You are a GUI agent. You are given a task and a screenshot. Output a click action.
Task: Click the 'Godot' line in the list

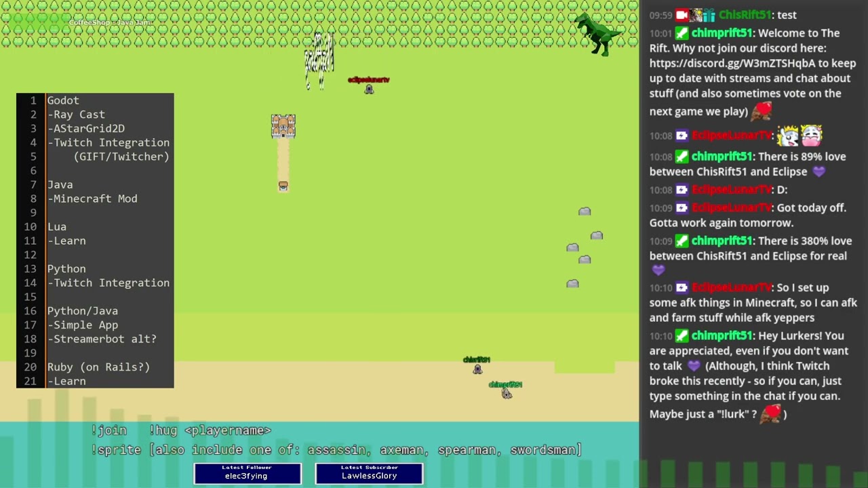pyautogui.click(x=63, y=100)
